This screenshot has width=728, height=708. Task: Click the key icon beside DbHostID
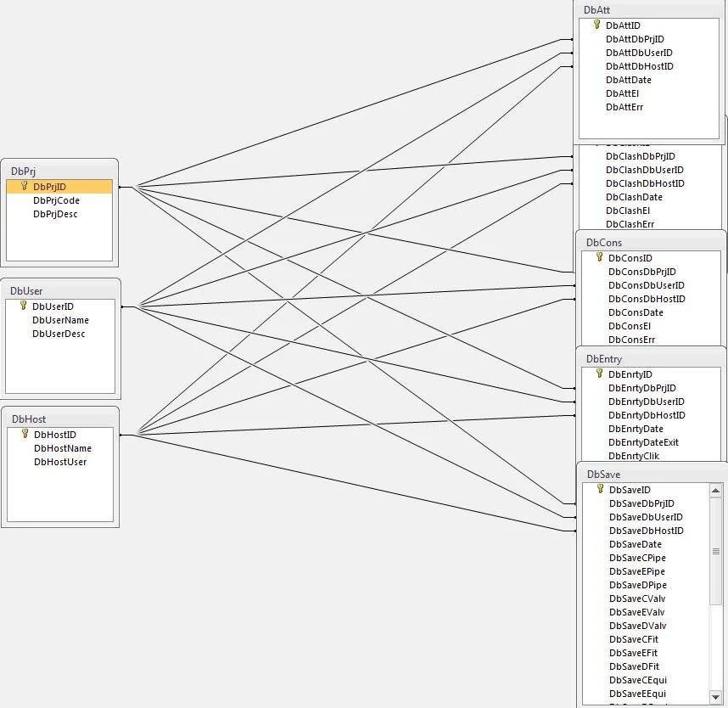[25, 434]
